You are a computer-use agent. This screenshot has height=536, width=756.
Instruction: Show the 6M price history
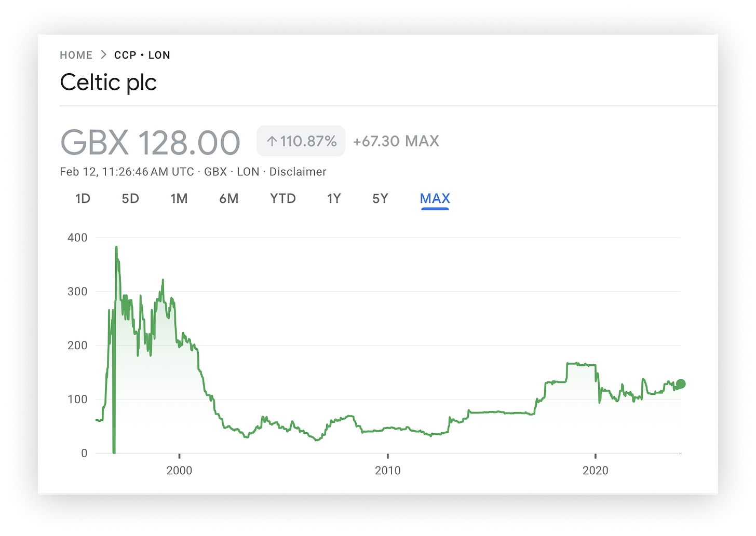point(229,199)
